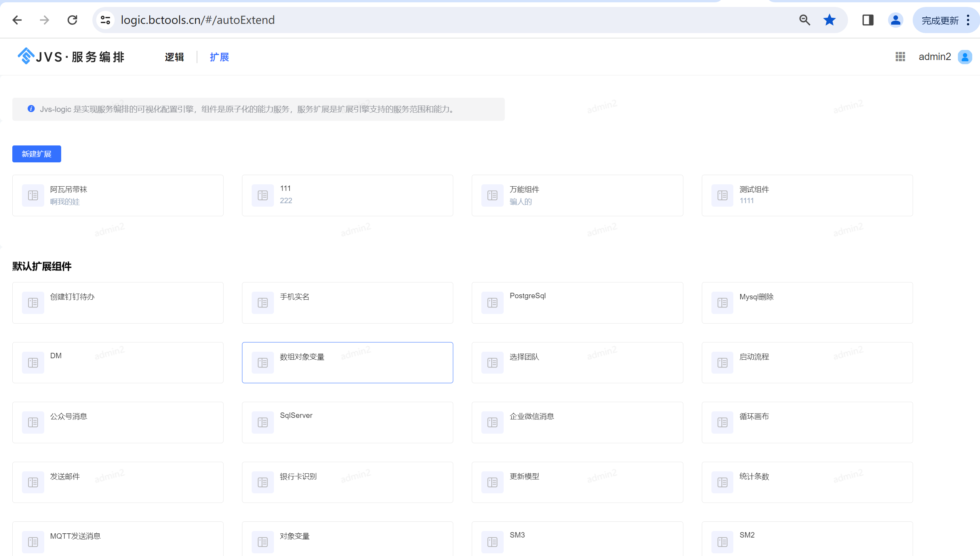Select the 扩展 tab
Image resolution: width=980 pixels, height=556 pixels.
click(219, 57)
